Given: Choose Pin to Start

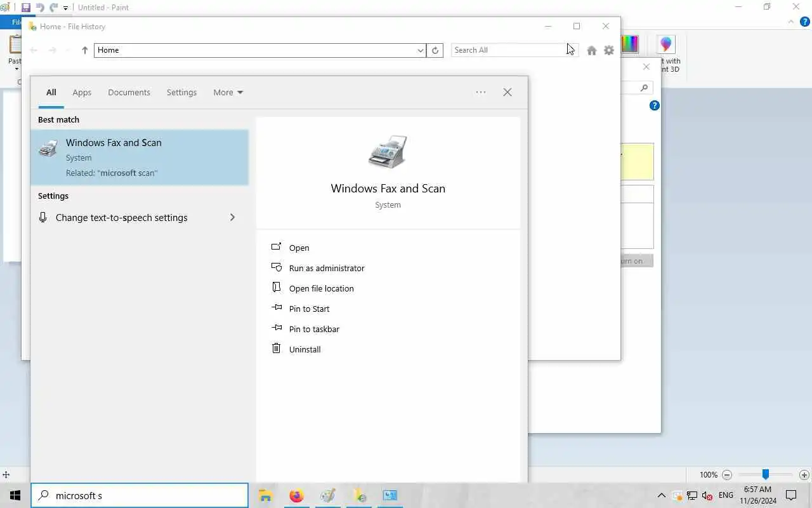Looking at the screenshot, I should (309, 309).
